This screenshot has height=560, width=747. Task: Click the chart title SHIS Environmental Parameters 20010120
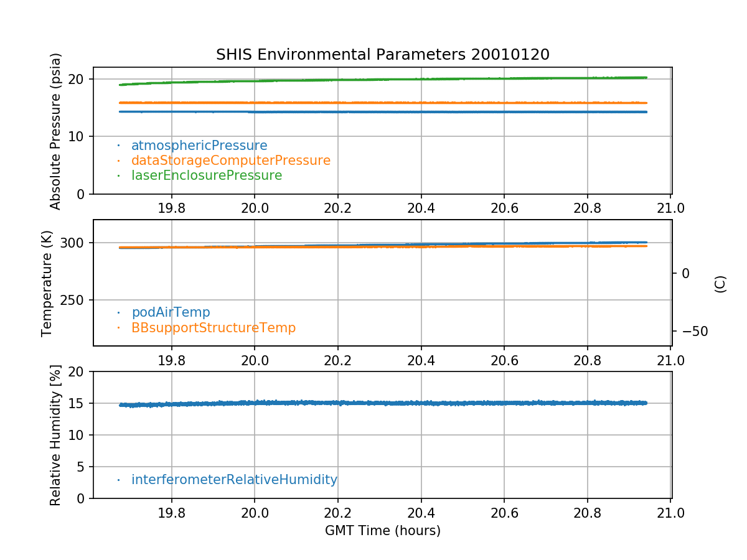point(382,55)
